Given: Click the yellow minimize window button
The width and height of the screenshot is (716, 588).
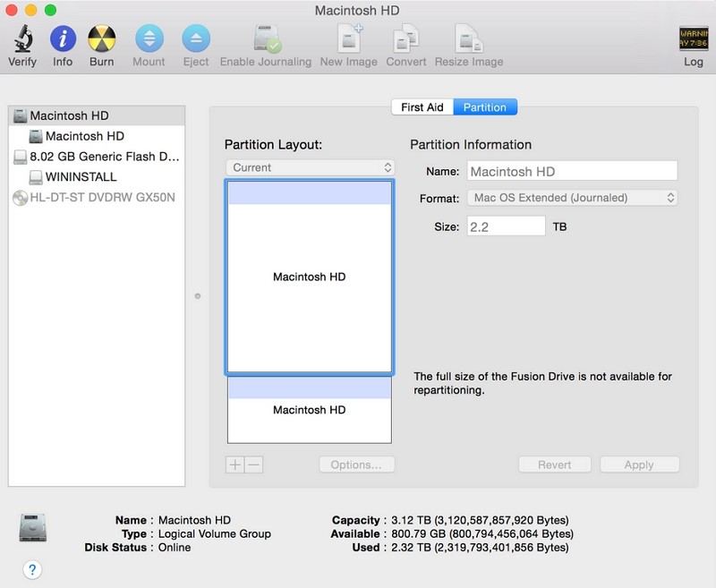Looking at the screenshot, I should coord(31,10).
